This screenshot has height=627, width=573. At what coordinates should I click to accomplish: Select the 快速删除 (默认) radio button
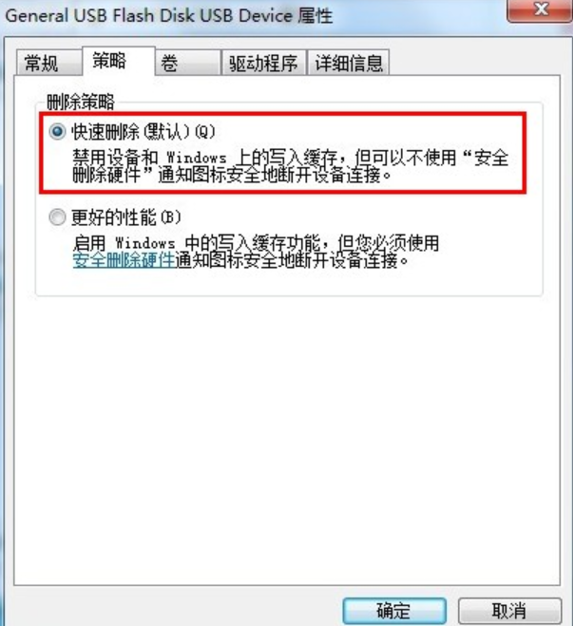click(x=57, y=131)
